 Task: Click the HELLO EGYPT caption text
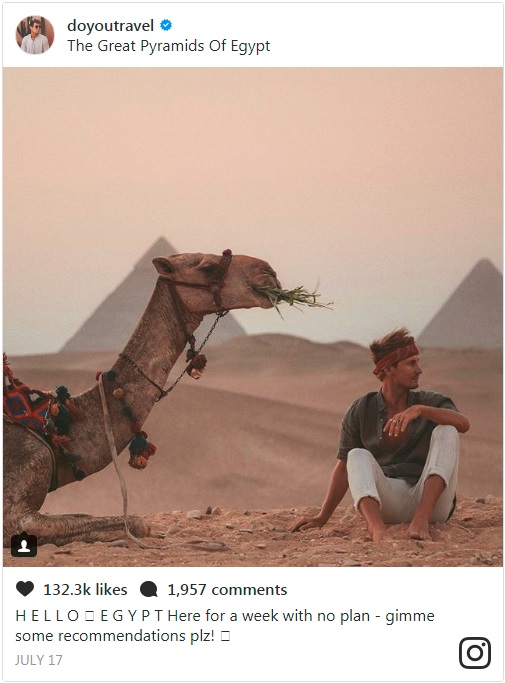tap(89, 615)
